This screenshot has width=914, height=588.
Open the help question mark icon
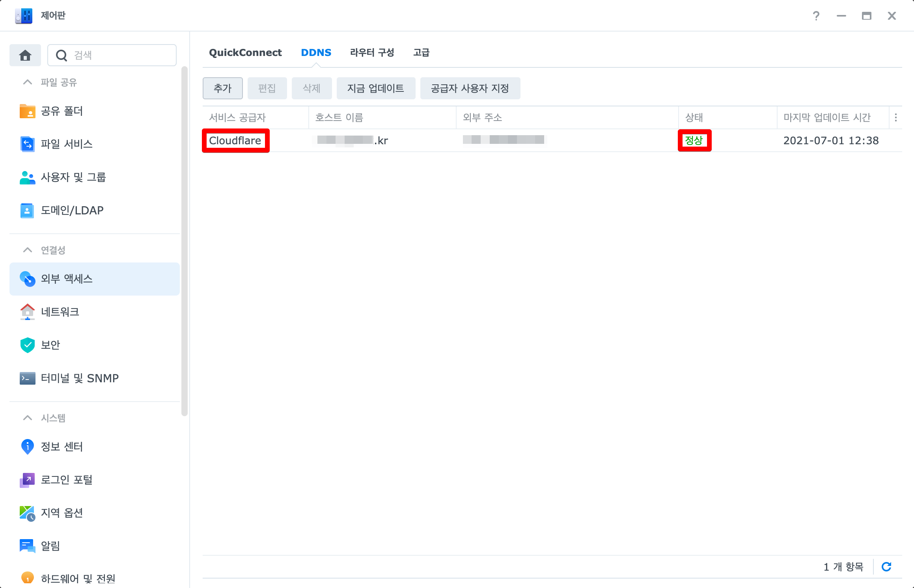pyautogui.click(x=816, y=16)
